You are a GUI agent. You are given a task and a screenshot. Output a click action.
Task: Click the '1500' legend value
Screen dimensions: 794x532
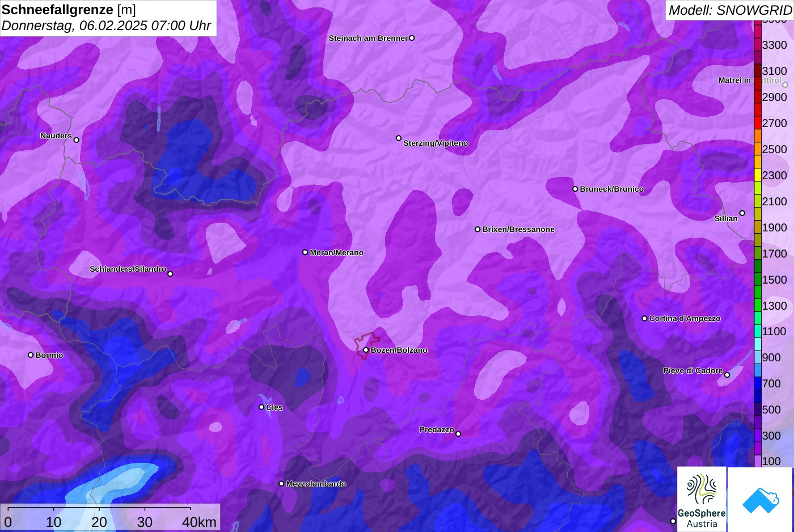coord(775,280)
